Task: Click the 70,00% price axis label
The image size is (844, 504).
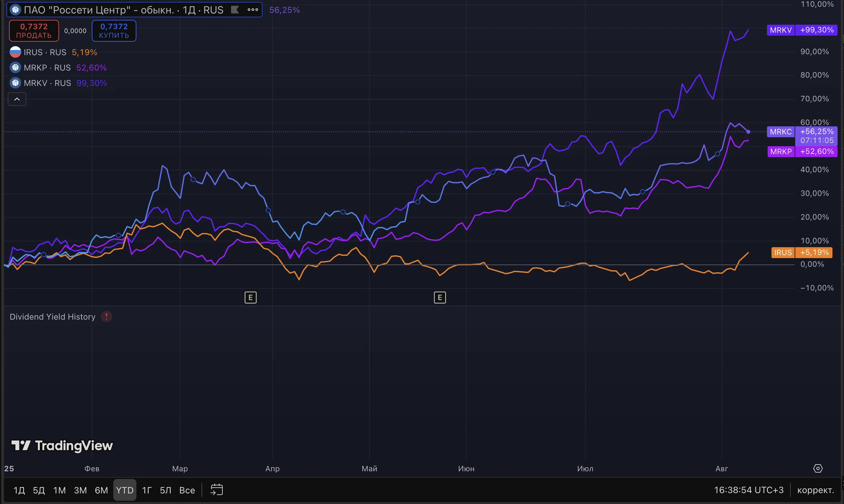Action: (x=814, y=99)
